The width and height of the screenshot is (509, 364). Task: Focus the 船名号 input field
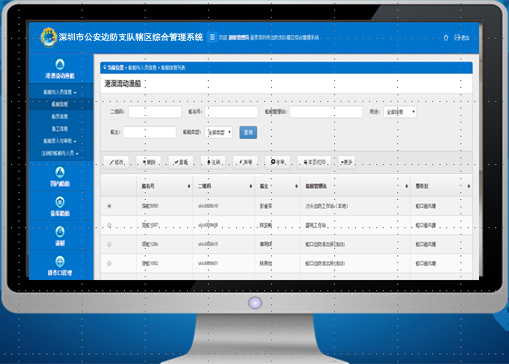231,112
